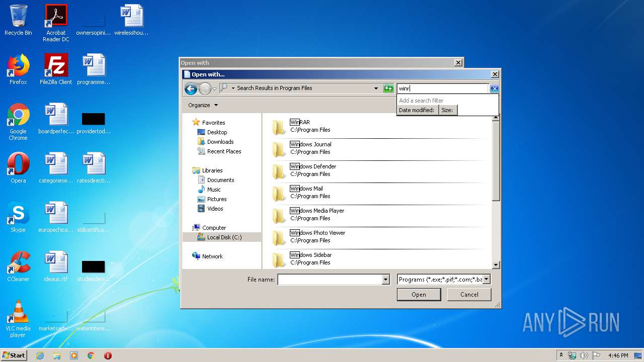Select the wirelesshou Word document icon
644x362 pixels.
click(x=131, y=20)
